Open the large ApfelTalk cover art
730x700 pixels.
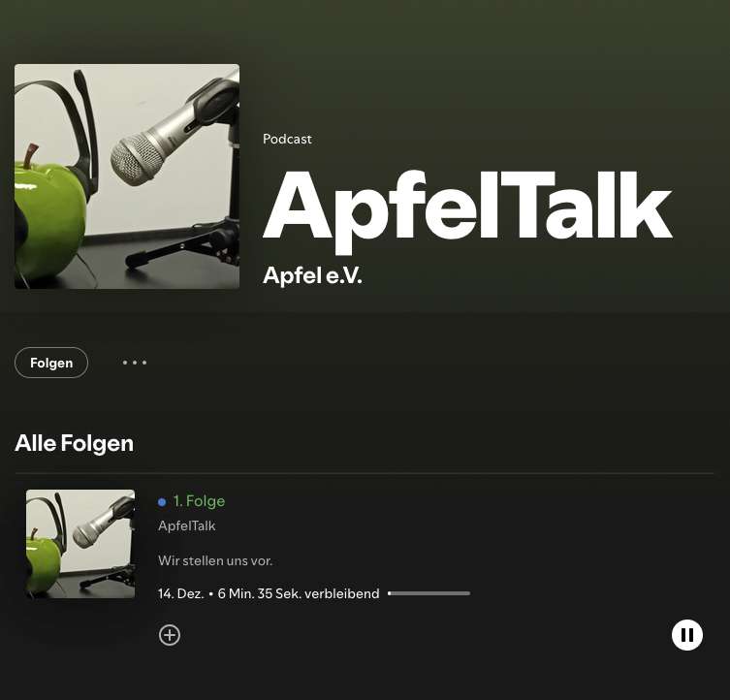click(127, 176)
